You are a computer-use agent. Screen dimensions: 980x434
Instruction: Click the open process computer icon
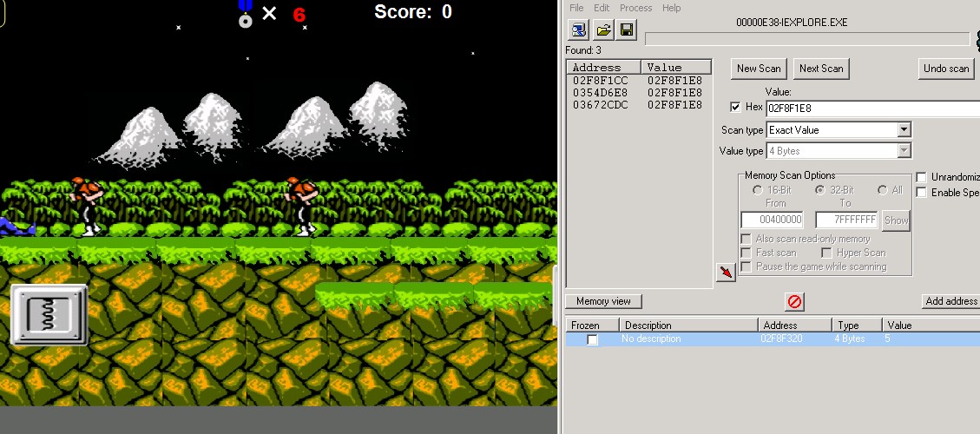[578, 30]
